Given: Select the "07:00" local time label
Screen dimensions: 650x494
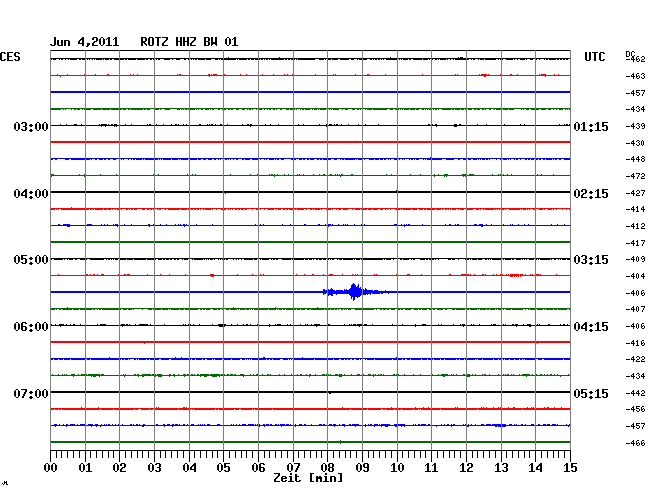Looking at the screenshot, I should 31,393.
